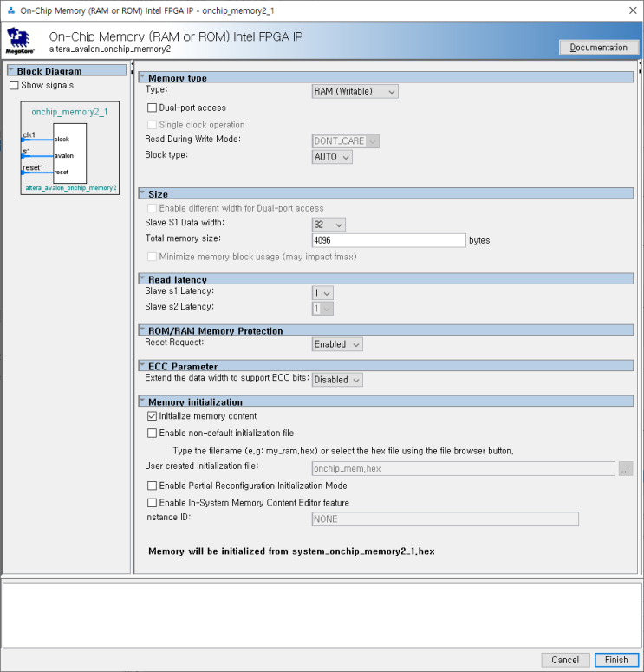Close the On-Chip Memory dialog

(633, 10)
